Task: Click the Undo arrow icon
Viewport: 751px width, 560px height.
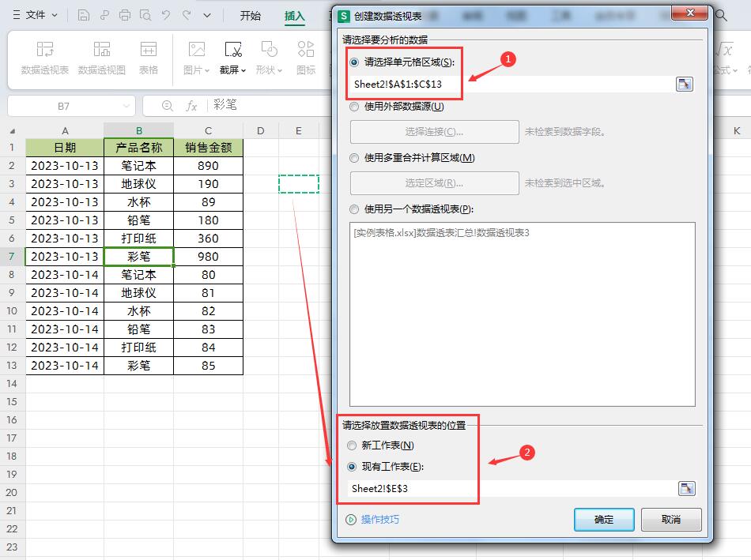Action: point(166,15)
